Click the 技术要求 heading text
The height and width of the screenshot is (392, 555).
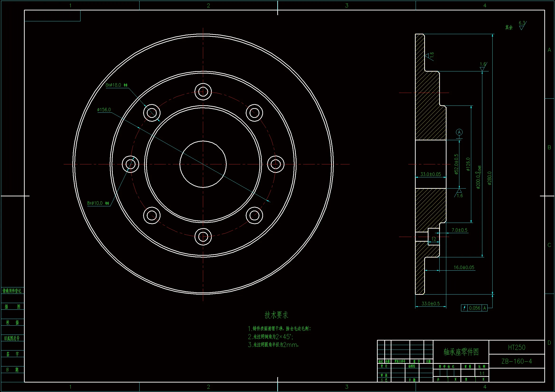(x=276, y=315)
